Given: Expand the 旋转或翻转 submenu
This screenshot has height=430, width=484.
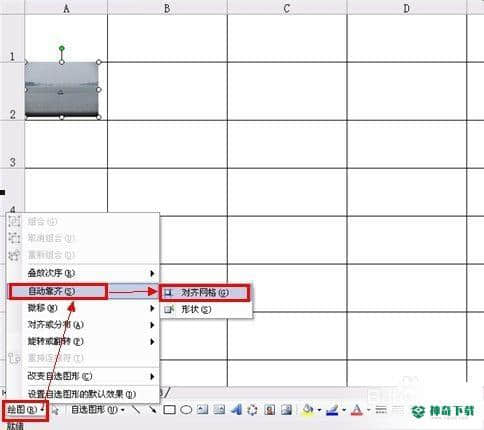Looking at the screenshot, I should point(83,341).
